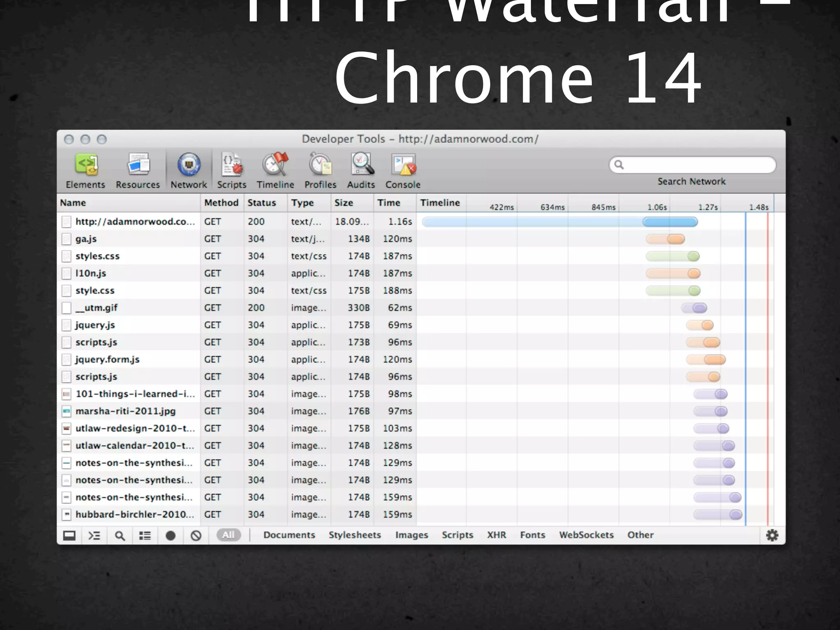Screen dimensions: 840x630
Task: Click the green waterfall bar for styles.css
Action: (673, 256)
